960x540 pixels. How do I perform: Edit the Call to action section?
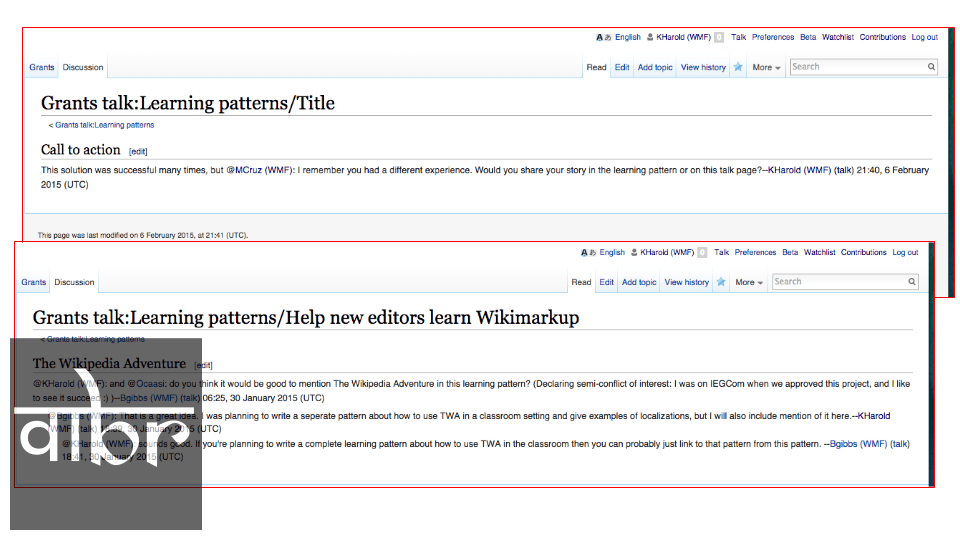pyautogui.click(x=138, y=152)
